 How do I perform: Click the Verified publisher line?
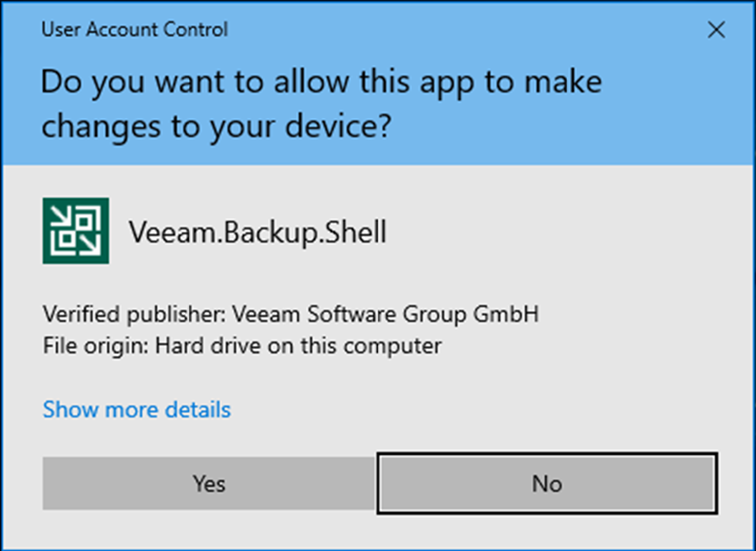coord(291,314)
